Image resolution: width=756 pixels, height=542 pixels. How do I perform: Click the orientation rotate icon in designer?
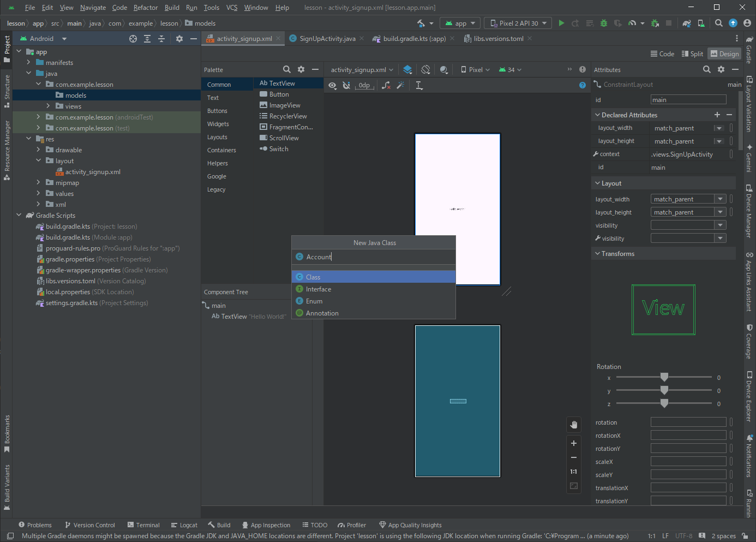click(425, 69)
